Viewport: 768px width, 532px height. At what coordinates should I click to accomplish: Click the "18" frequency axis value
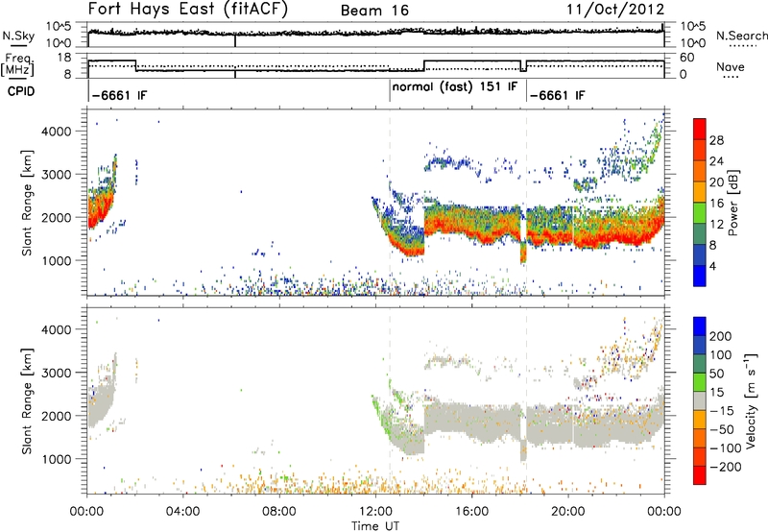(64, 58)
